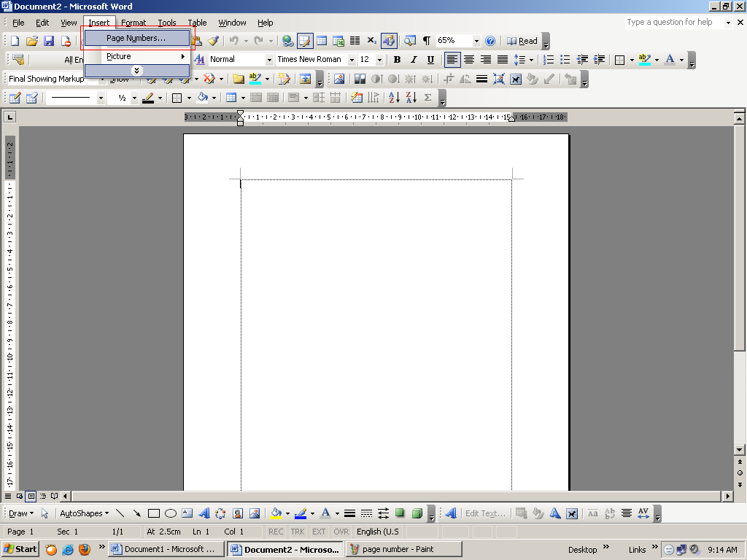
Task: Sort descending with the Z-A icon
Action: pyautogui.click(x=411, y=98)
